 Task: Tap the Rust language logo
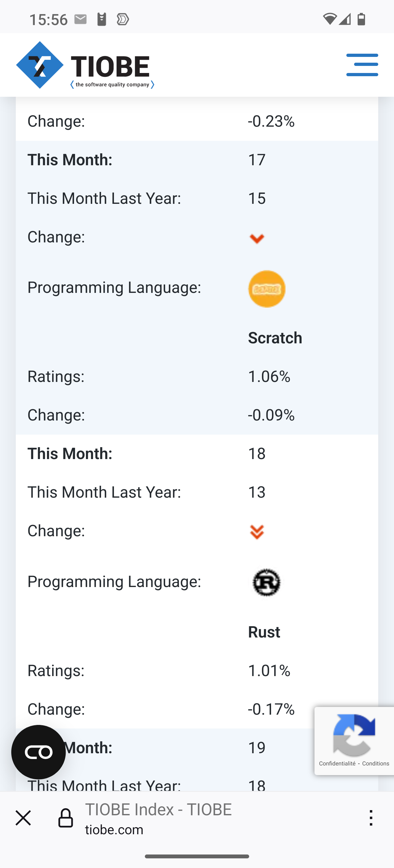click(267, 582)
